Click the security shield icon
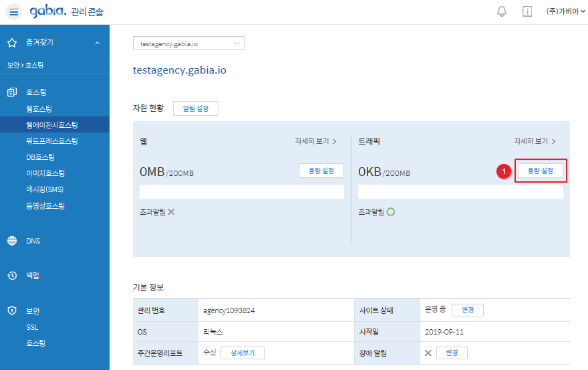 (12, 311)
